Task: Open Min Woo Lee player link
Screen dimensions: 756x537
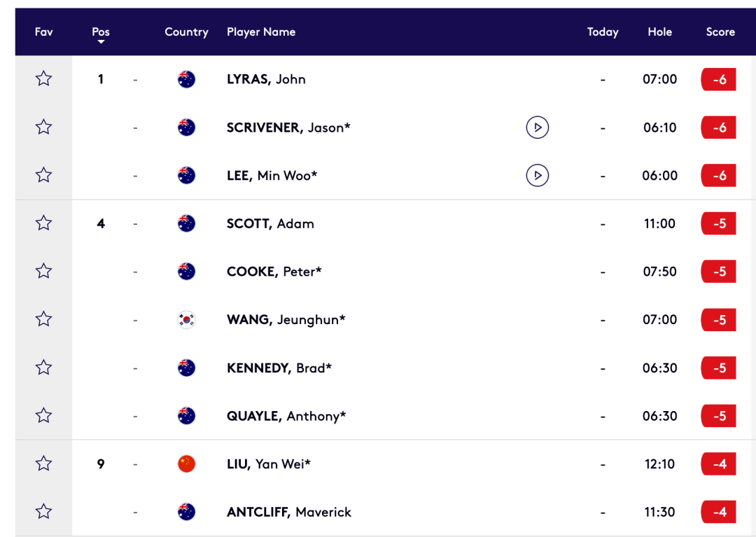Action: pos(272,176)
